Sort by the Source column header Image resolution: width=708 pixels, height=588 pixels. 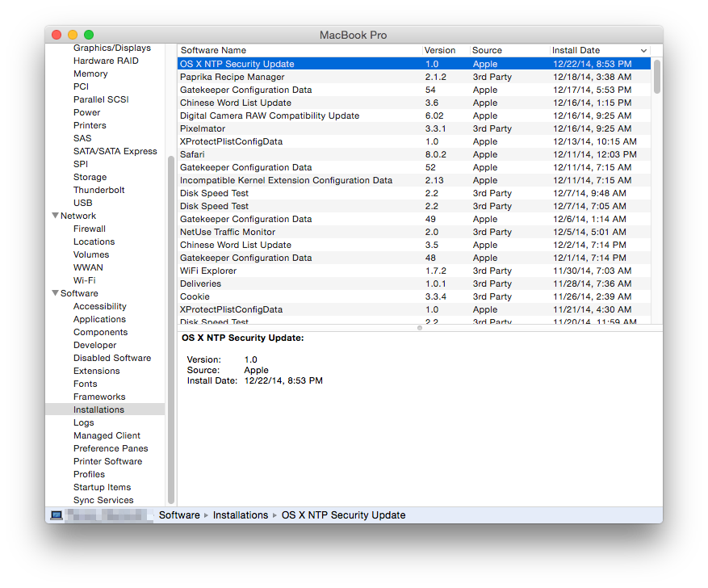tap(509, 50)
